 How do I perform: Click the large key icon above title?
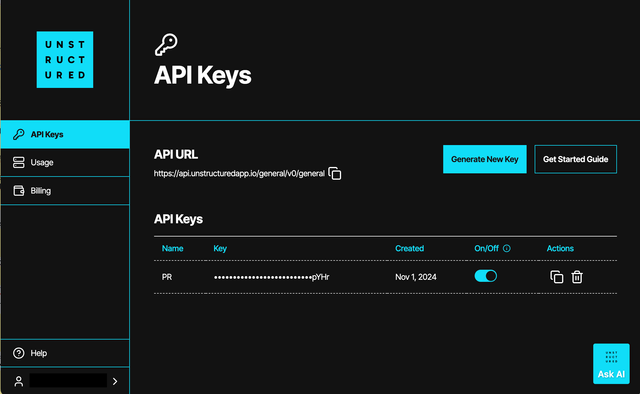[x=166, y=44]
